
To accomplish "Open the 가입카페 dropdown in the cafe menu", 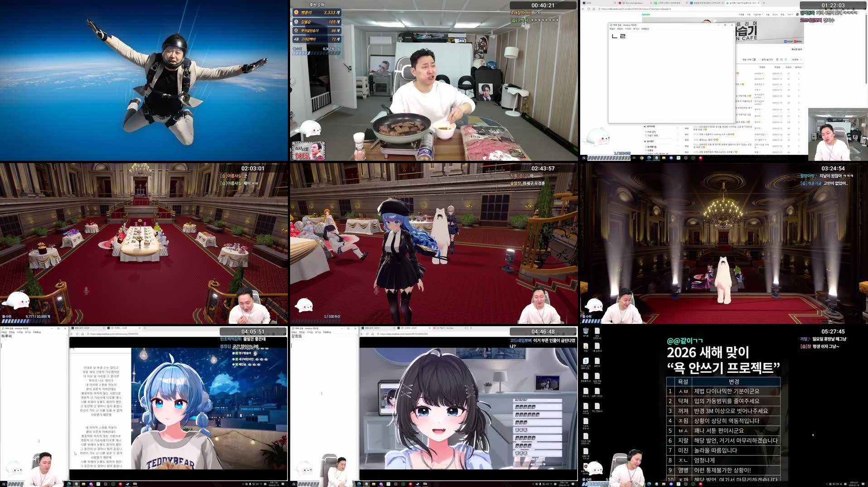I will tap(758, 14).
